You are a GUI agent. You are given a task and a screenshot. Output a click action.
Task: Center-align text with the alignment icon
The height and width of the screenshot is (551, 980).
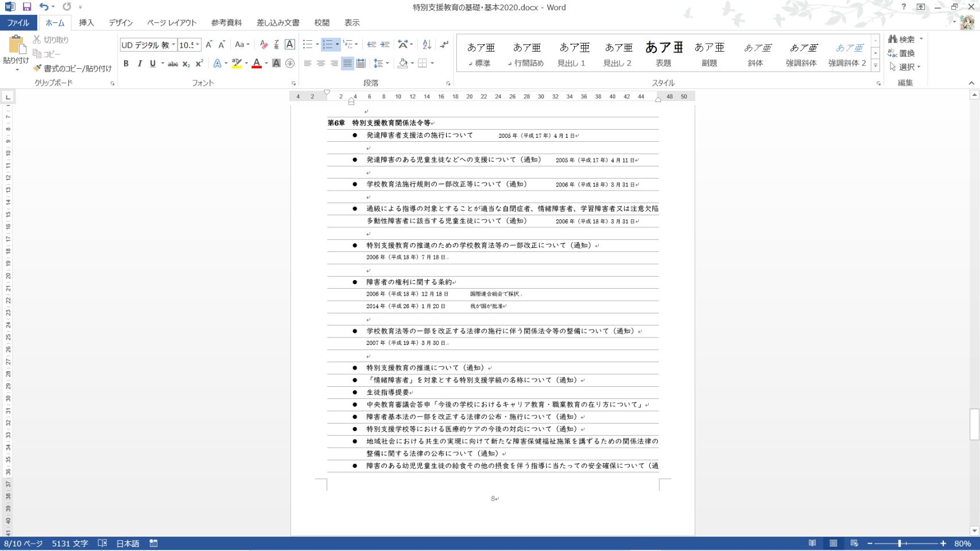[x=321, y=64]
